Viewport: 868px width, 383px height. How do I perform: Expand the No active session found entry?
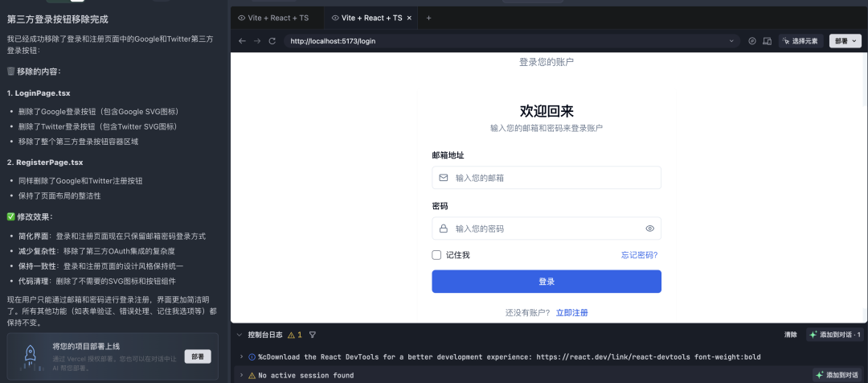click(x=241, y=375)
